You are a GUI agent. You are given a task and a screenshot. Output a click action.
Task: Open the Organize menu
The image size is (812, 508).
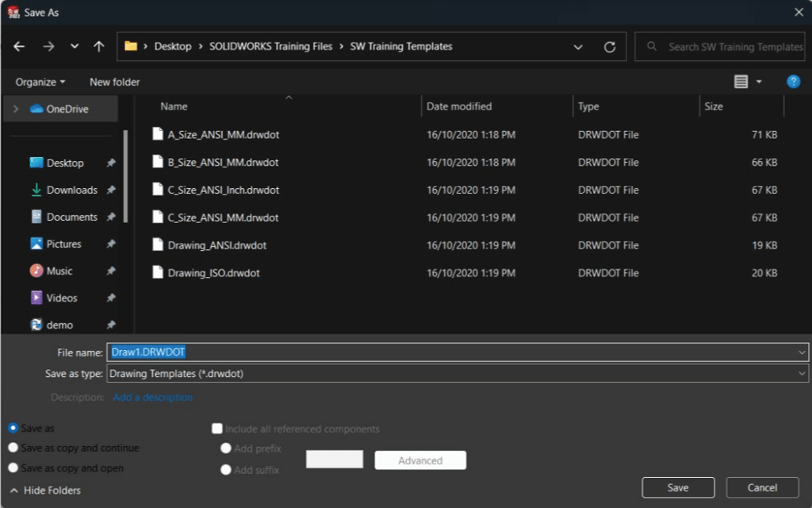(x=40, y=82)
